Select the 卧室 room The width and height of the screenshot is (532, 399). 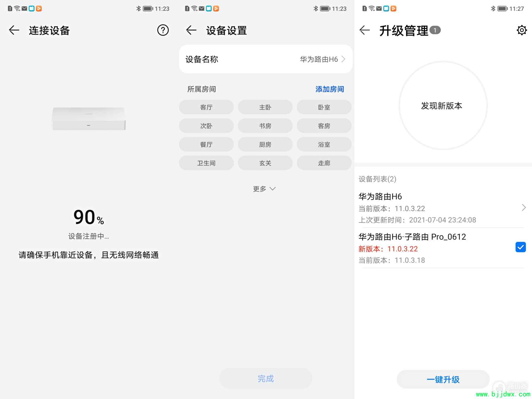pos(324,107)
